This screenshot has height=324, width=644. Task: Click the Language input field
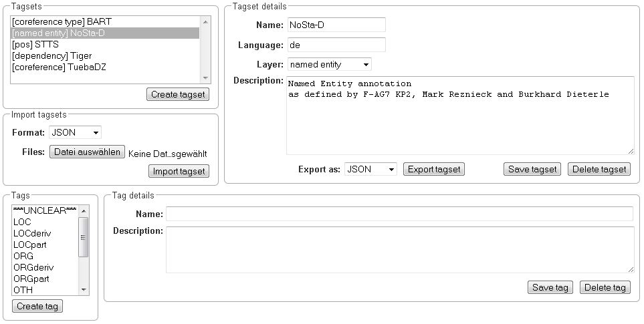click(x=336, y=45)
